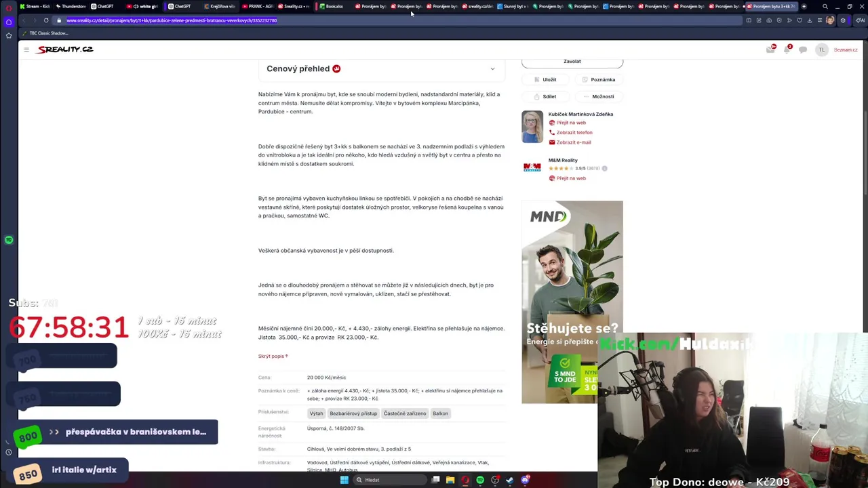Image resolution: width=868 pixels, height=488 pixels.
Task: Collapse the Cenový přehled section
Action: 492,68
